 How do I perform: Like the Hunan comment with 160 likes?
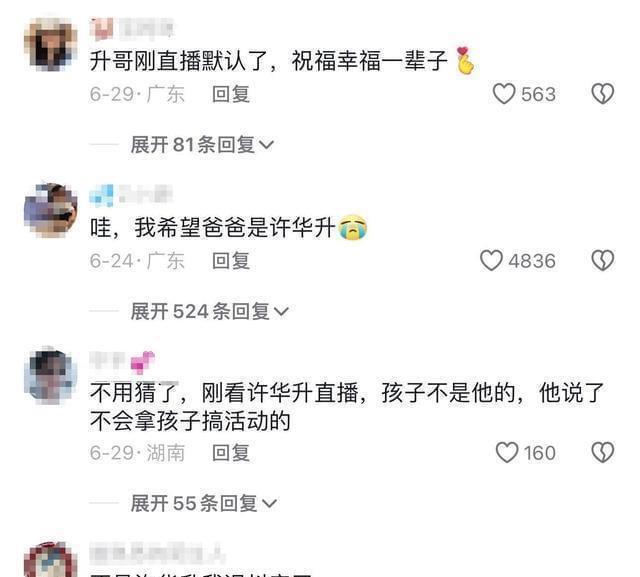click(507, 453)
